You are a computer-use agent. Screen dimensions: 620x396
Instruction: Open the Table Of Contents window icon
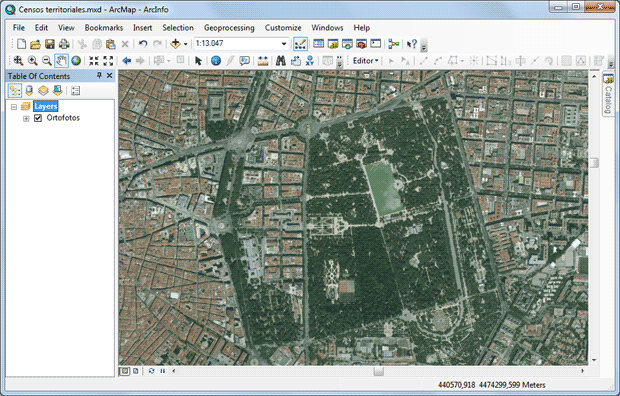click(319, 44)
